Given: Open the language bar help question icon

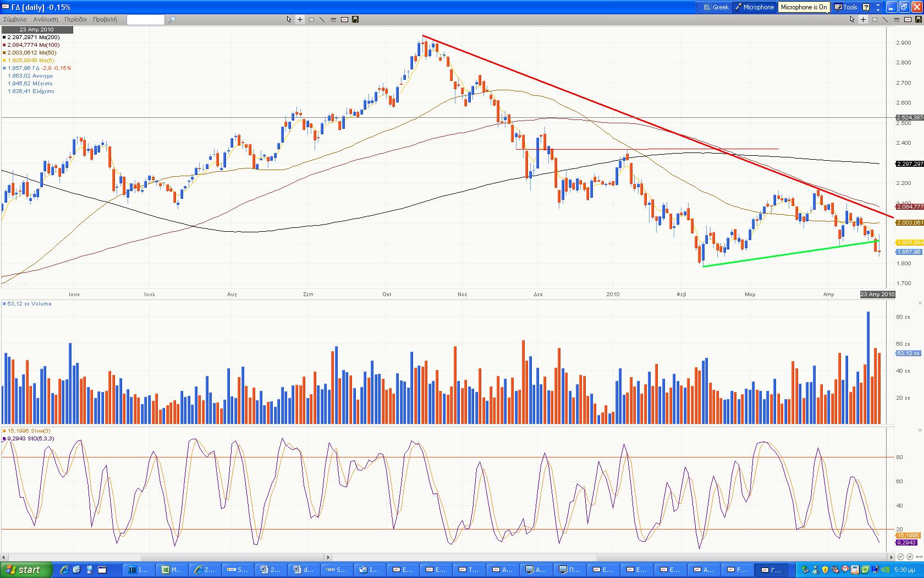Looking at the screenshot, I should pos(866,7).
